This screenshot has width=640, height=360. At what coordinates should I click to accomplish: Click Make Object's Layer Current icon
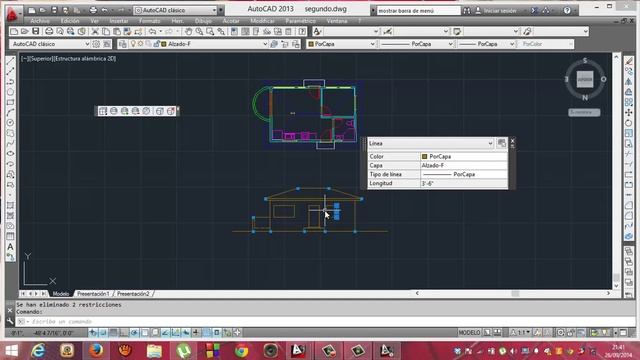[274, 44]
